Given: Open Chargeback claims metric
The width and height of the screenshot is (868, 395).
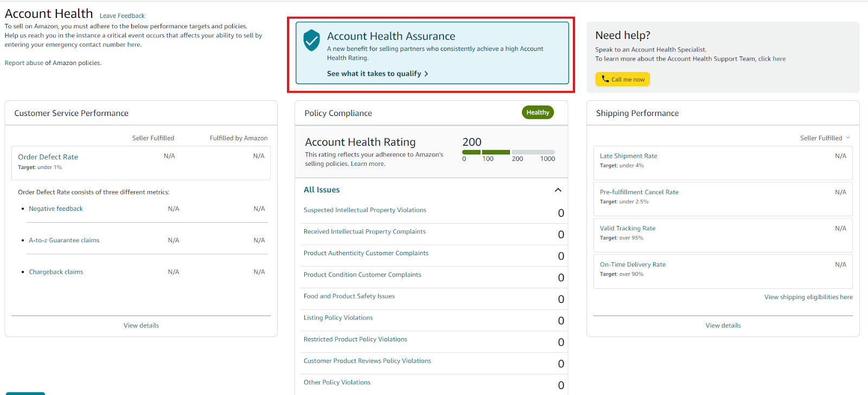Looking at the screenshot, I should (56, 272).
